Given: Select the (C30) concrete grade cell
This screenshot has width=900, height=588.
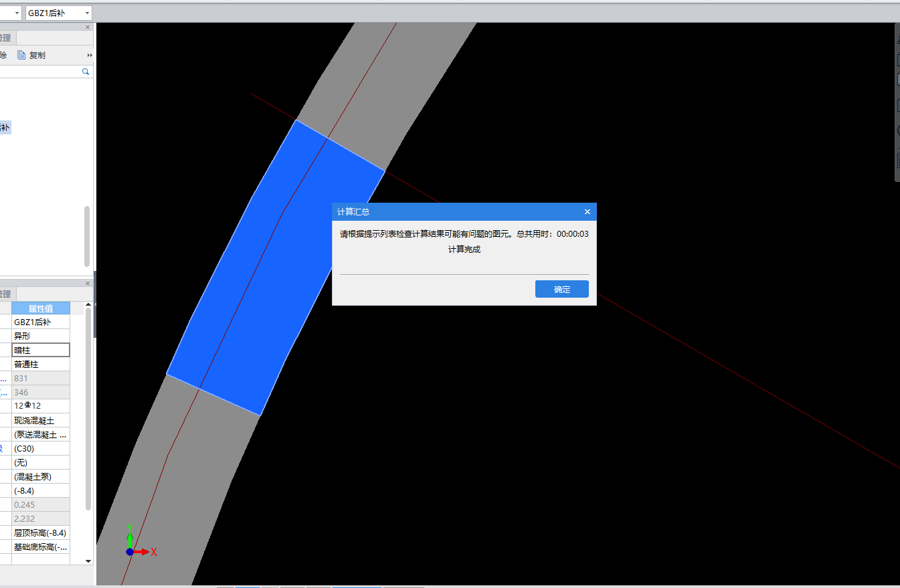Looking at the screenshot, I should click(41, 448).
